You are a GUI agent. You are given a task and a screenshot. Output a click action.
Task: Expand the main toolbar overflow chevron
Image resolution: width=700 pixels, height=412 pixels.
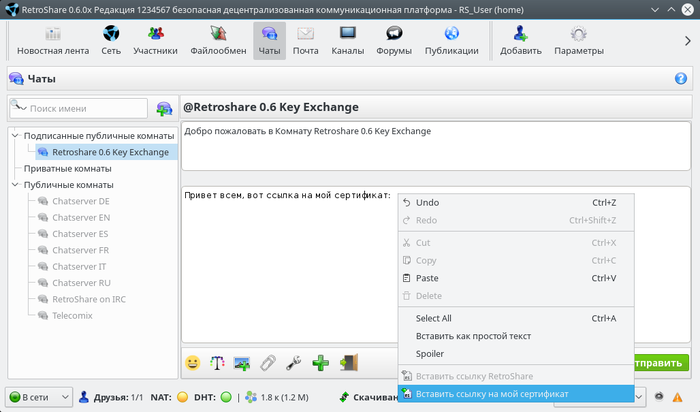pyautogui.click(x=687, y=41)
